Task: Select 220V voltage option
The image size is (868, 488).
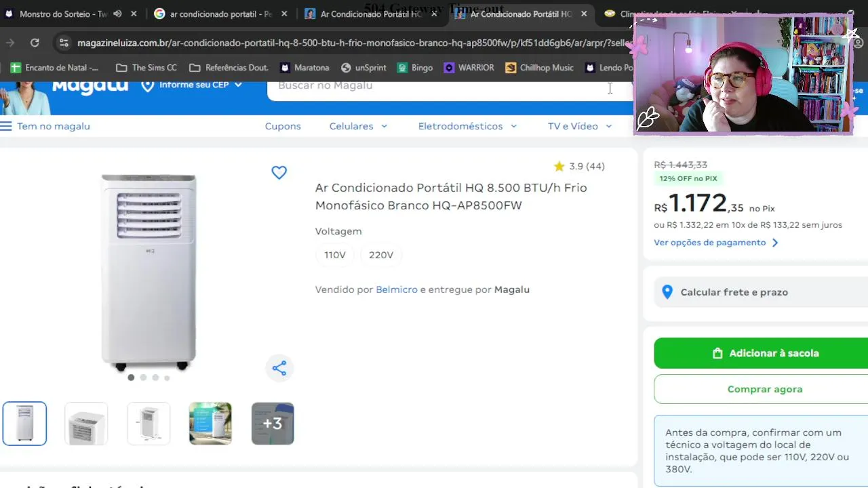Action: click(381, 255)
